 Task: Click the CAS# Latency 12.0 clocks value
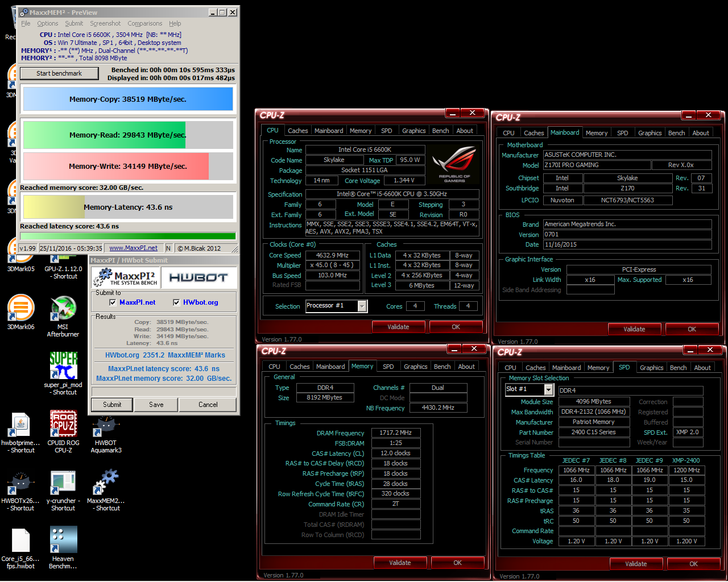tap(396, 454)
